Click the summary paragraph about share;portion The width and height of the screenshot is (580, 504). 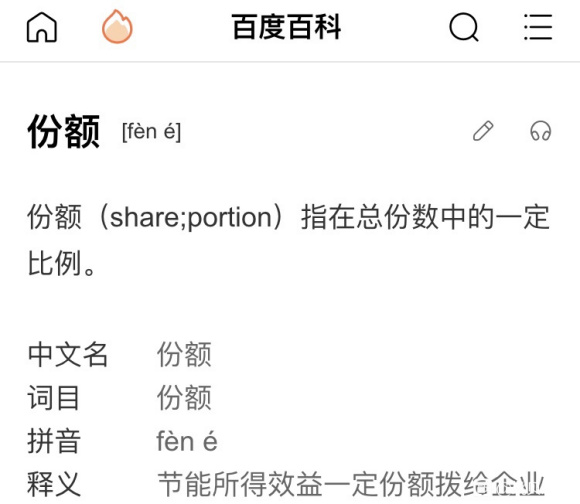tap(289, 240)
